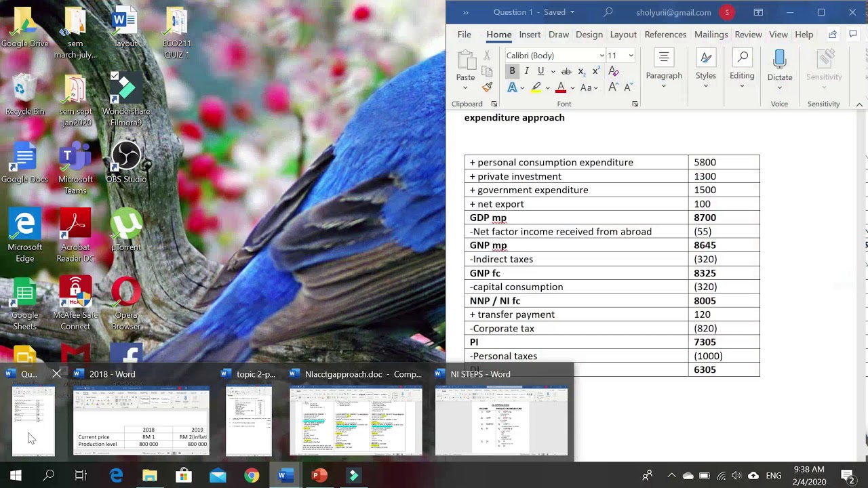
Task: Click the Share icon in Word ribbon
Action: [x=833, y=35]
